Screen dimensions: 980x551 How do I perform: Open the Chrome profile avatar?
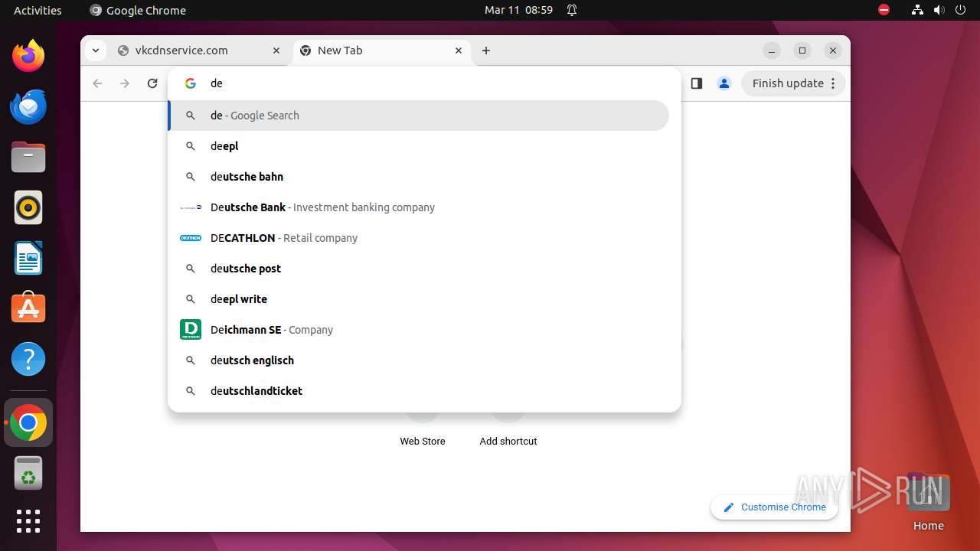coord(724,83)
